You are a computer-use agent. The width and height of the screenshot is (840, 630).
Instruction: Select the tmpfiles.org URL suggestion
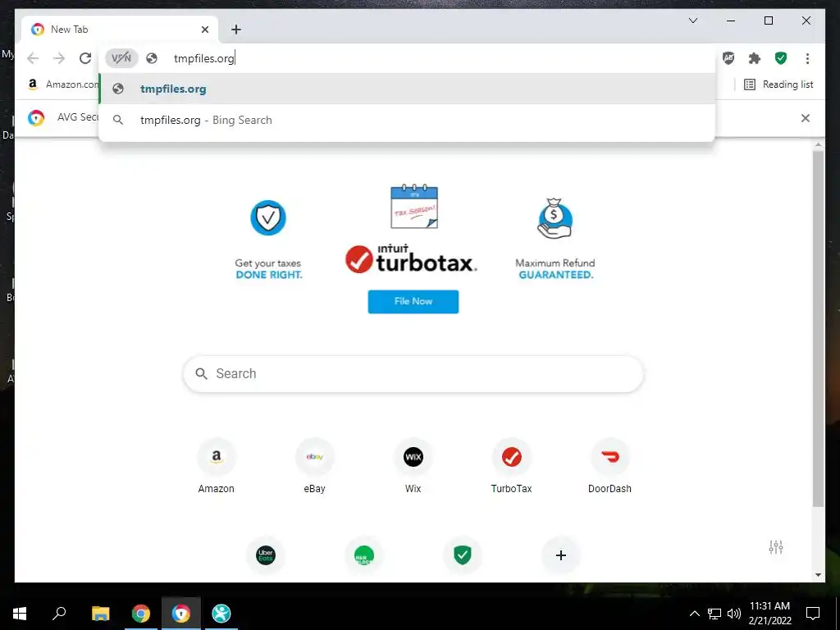(407, 89)
